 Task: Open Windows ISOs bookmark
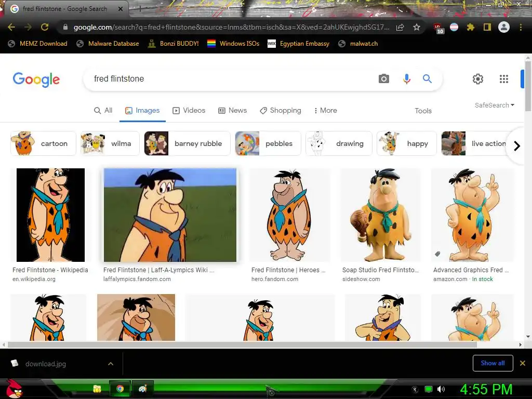[233, 44]
